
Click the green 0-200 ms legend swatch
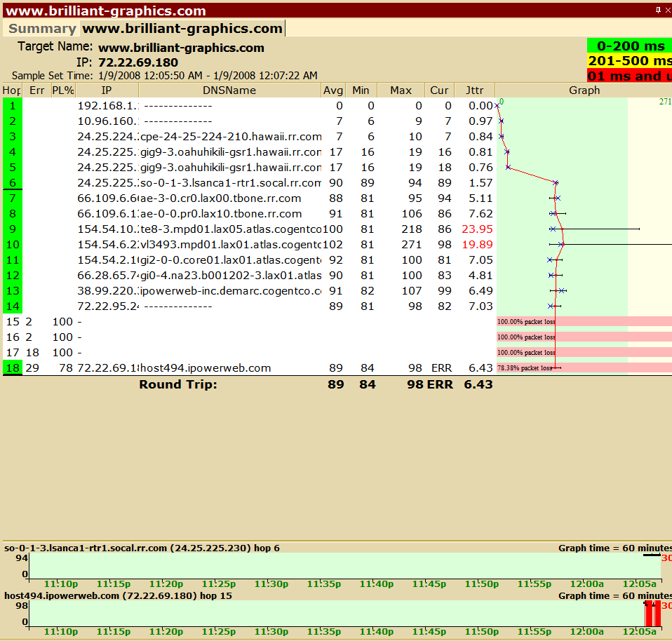coord(629,46)
